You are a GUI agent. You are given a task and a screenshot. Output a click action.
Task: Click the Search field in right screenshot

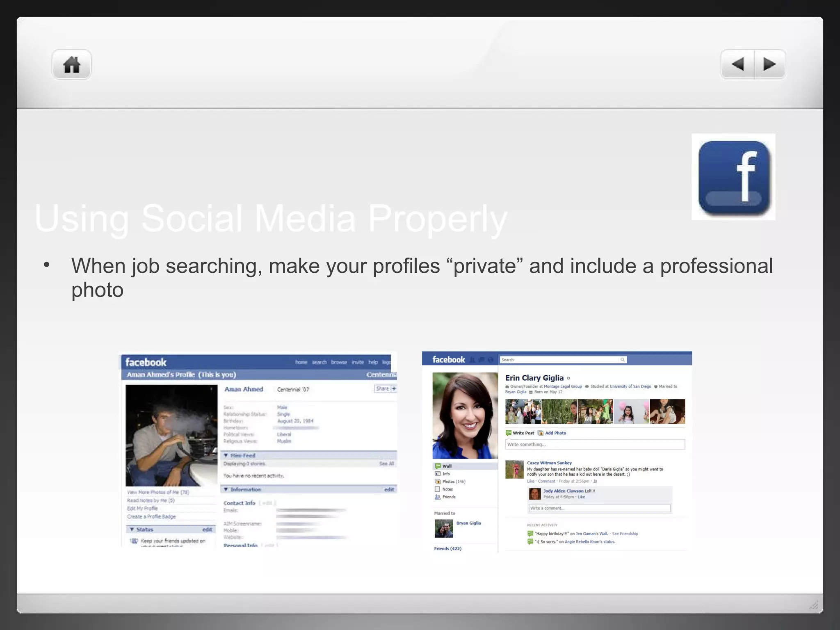tap(559, 360)
